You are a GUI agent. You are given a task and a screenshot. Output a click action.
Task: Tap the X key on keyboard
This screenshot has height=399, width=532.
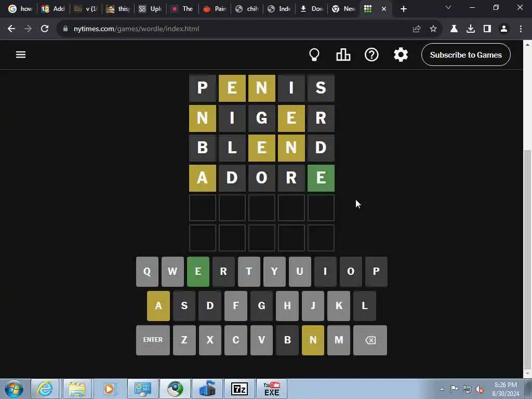click(x=210, y=340)
